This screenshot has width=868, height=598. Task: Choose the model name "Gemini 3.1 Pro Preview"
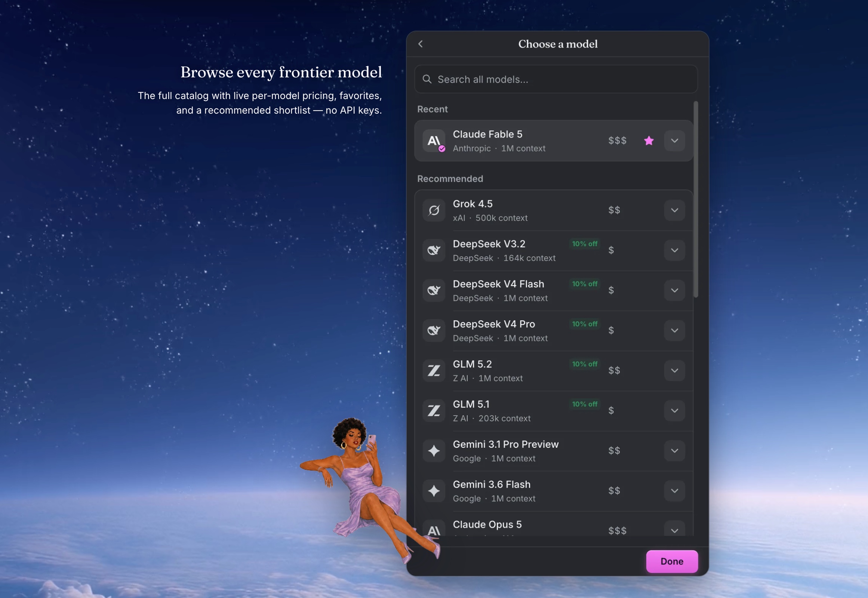pos(505,444)
